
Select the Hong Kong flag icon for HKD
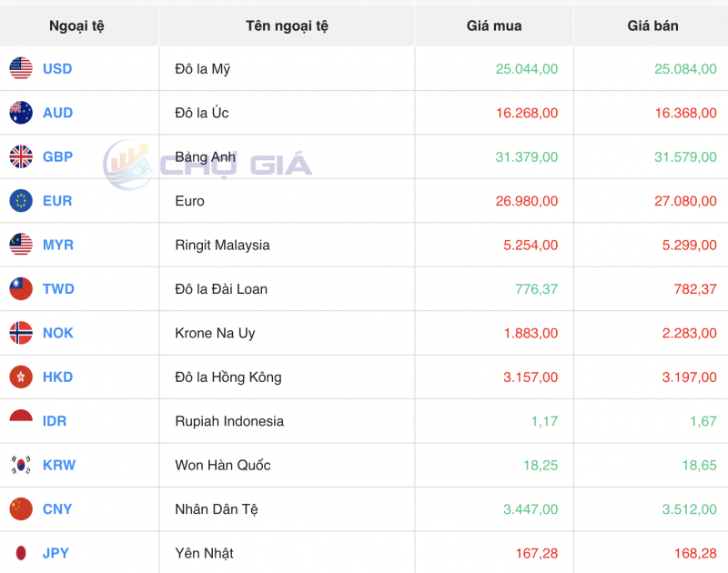20,377
